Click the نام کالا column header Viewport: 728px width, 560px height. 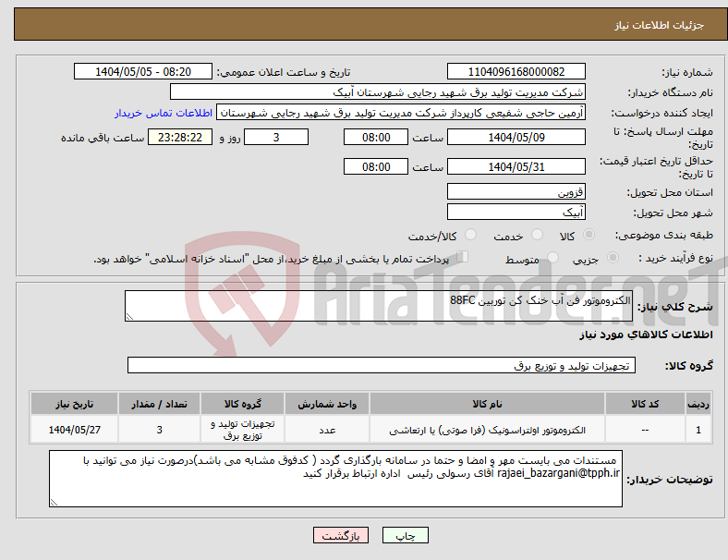point(487,404)
